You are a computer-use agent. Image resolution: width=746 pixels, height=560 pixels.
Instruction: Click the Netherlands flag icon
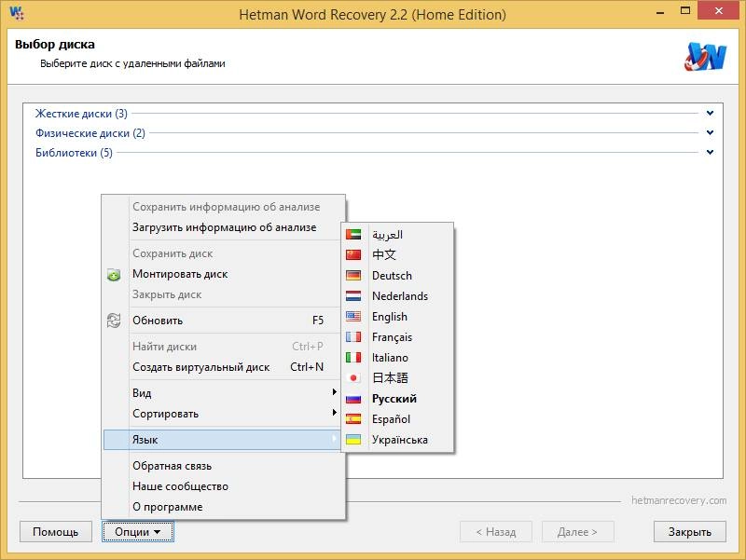pyautogui.click(x=353, y=295)
